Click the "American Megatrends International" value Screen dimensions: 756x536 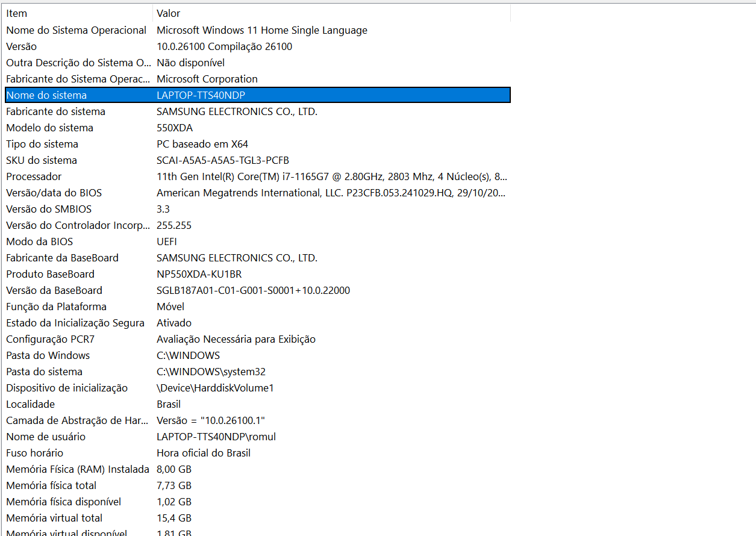331,193
